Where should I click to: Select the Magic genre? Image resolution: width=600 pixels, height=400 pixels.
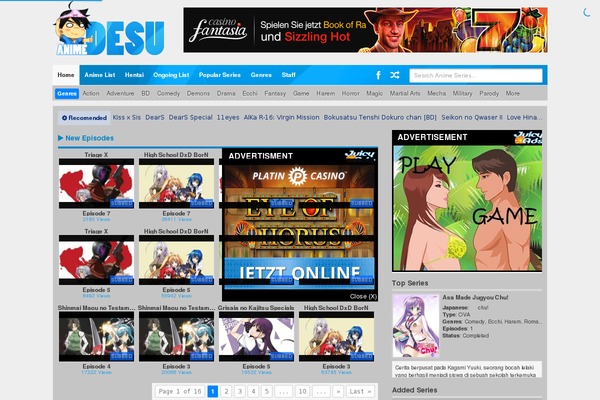pyautogui.click(x=375, y=93)
